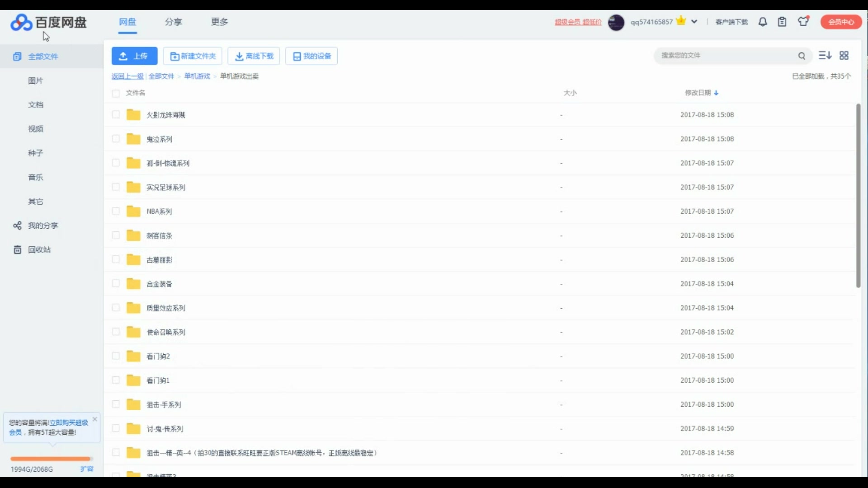The image size is (868, 488).
Task: Toggle checkbox for 鬼泣系列 folder
Action: pos(116,139)
